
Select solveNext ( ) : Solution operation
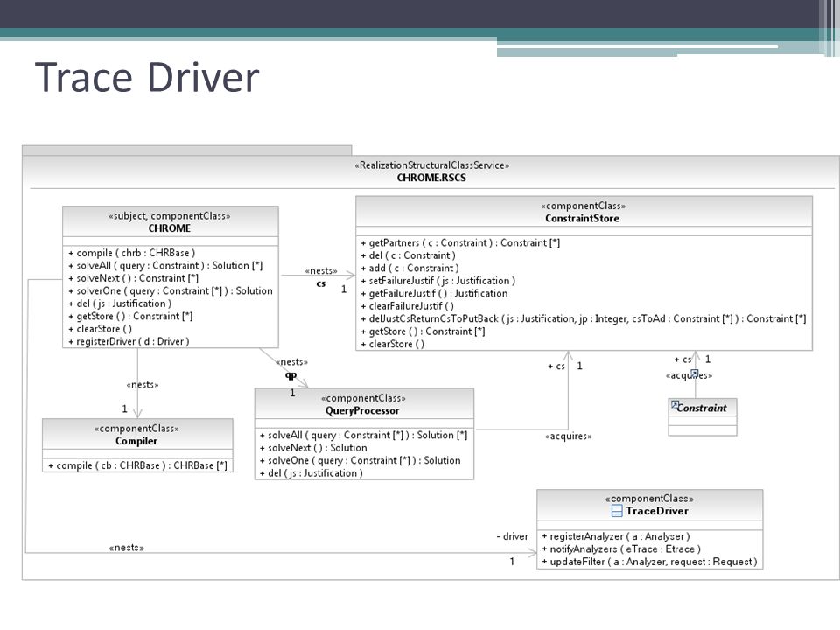[x=313, y=448]
